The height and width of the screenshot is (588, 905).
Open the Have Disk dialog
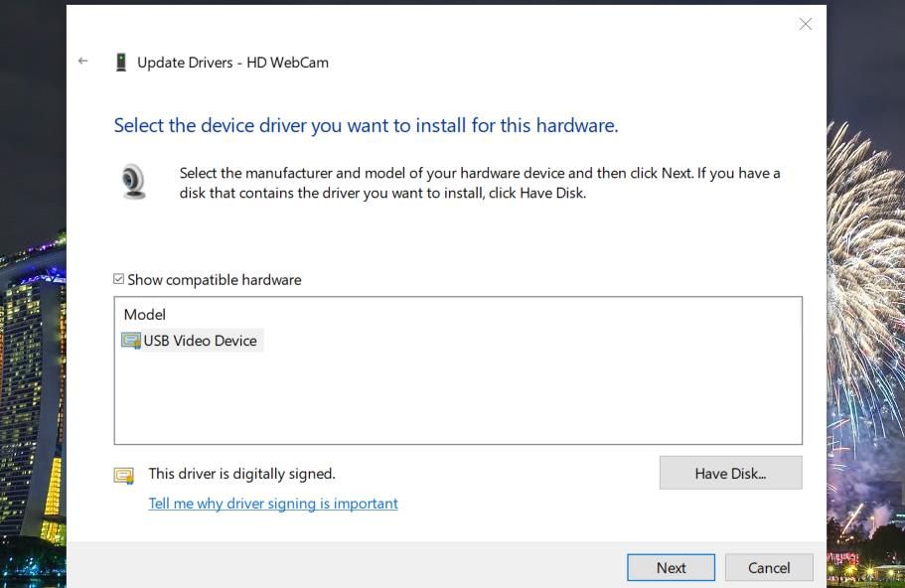tap(731, 473)
